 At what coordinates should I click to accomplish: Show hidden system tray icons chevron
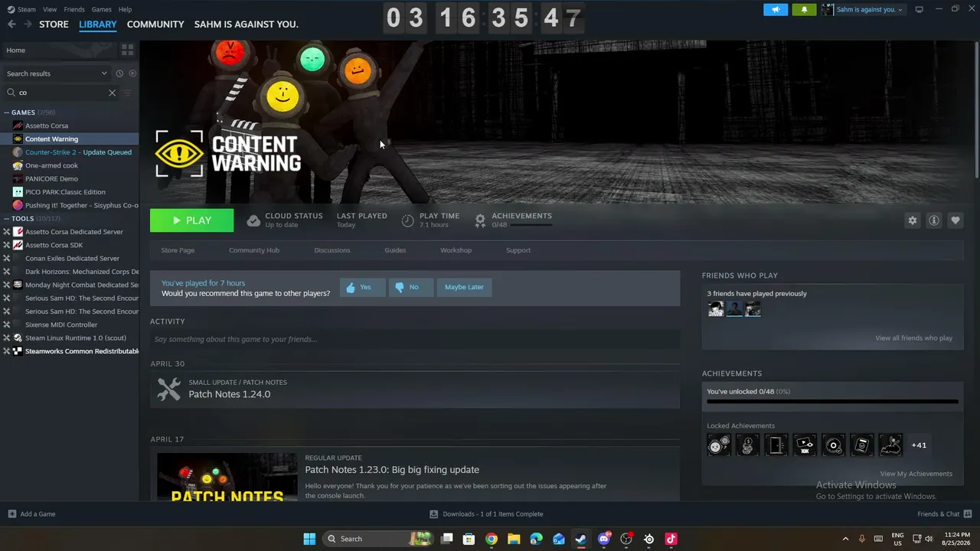point(845,539)
